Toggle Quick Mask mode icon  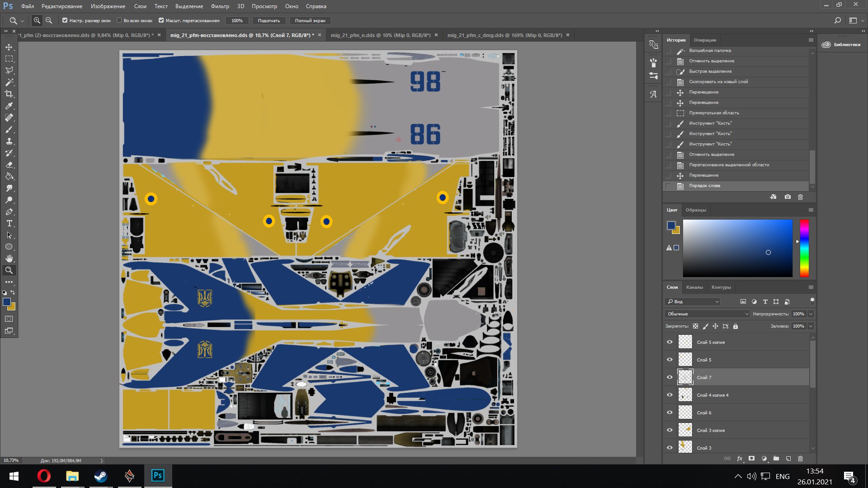pos(9,319)
